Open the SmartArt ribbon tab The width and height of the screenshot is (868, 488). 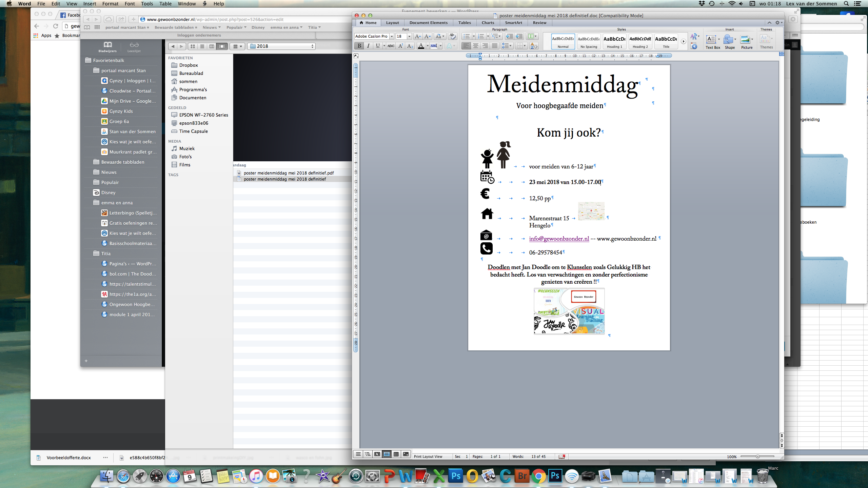coord(513,23)
